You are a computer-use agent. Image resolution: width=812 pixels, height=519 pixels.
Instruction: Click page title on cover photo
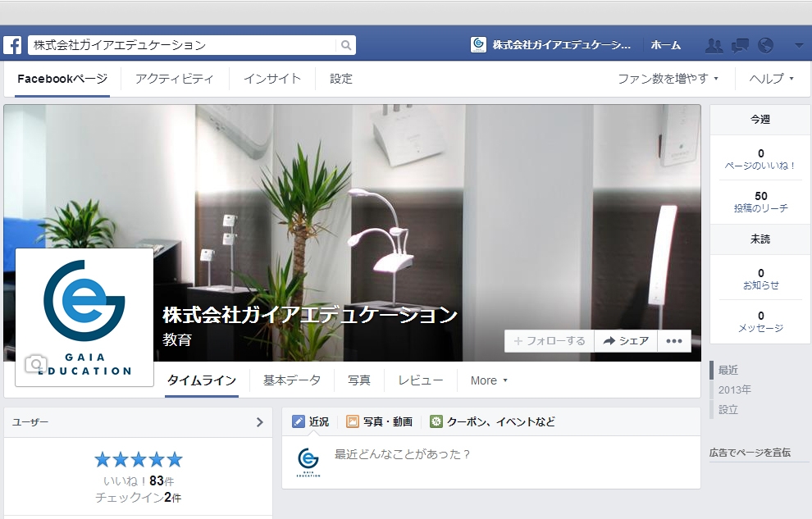coord(310,314)
